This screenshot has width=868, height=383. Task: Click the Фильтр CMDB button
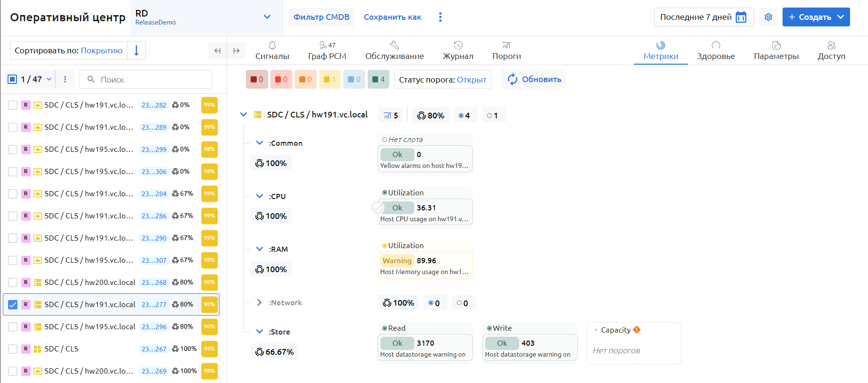(x=321, y=17)
